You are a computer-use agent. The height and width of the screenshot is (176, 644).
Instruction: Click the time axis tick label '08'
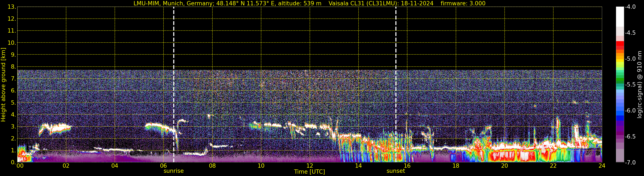212,166
